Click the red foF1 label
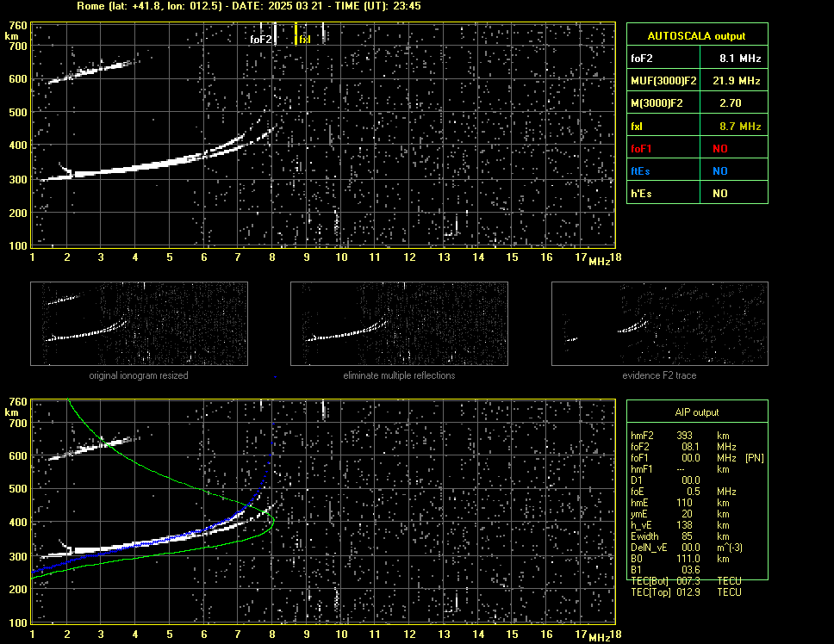 641,149
